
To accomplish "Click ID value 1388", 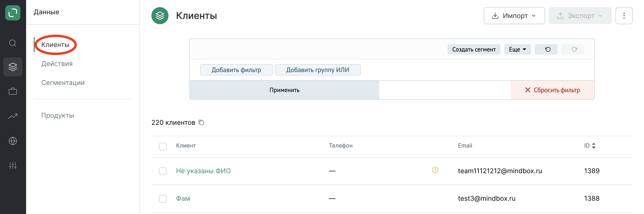I will pyautogui.click(x=592, y=199).
